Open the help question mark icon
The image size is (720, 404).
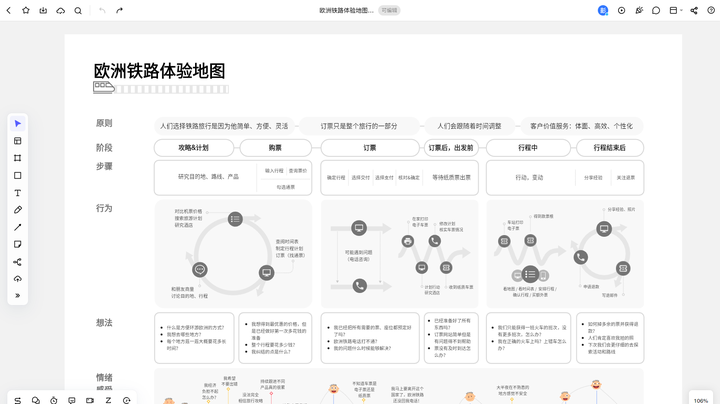coord(711,10)
